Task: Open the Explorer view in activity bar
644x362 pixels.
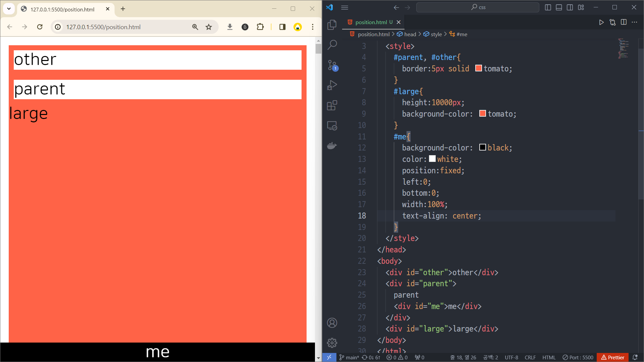Action: click(x=332, y=25)
